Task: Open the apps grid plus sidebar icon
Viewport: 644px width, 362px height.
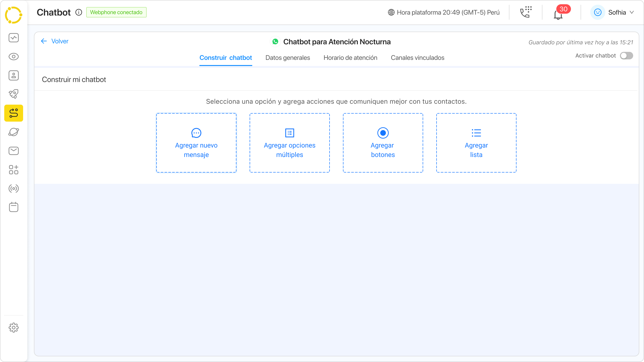Action: (13, 169)
